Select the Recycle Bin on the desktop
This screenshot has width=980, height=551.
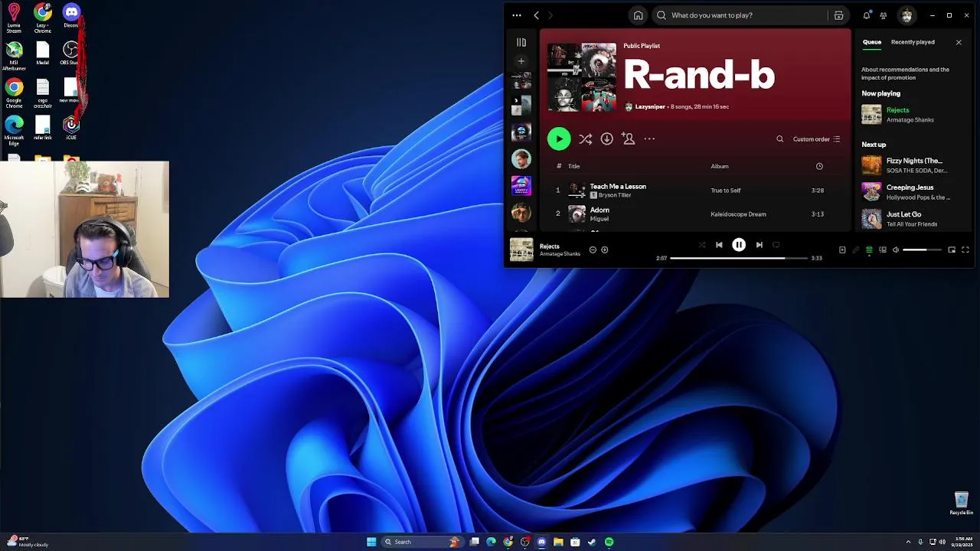coord(962,503)
